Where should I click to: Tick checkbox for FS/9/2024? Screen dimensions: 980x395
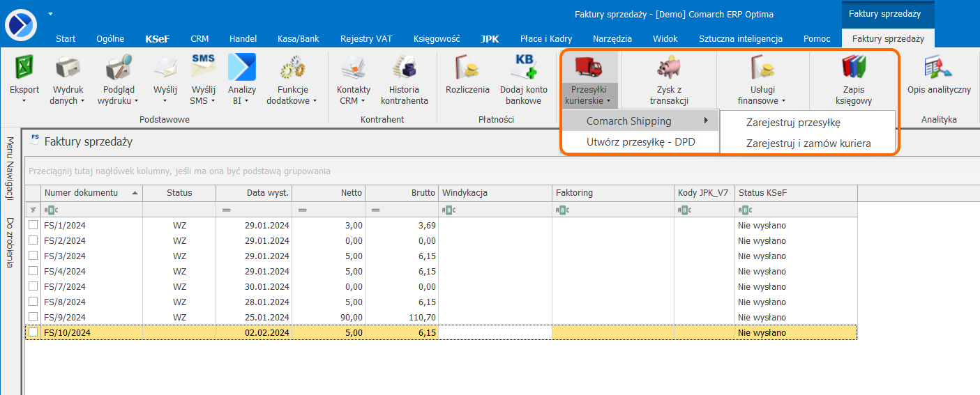tap(33, 317)
